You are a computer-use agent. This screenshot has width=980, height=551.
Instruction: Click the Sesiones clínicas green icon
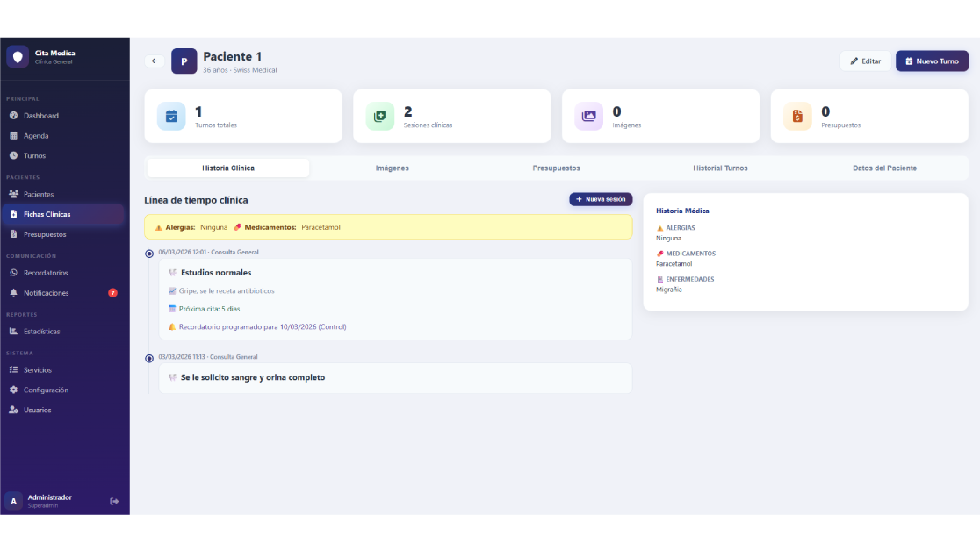[x=380, y=116]
